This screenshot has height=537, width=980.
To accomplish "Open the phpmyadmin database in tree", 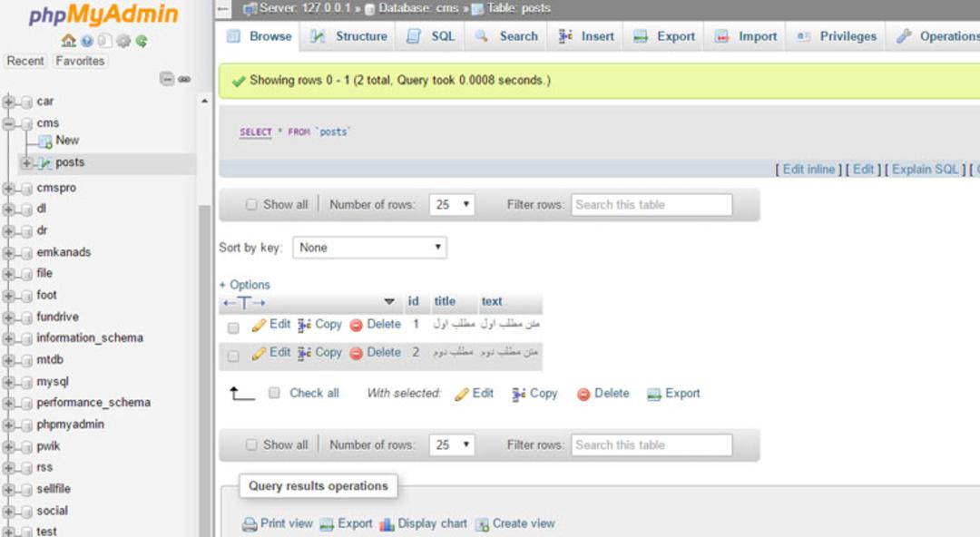I will (70, 425).
